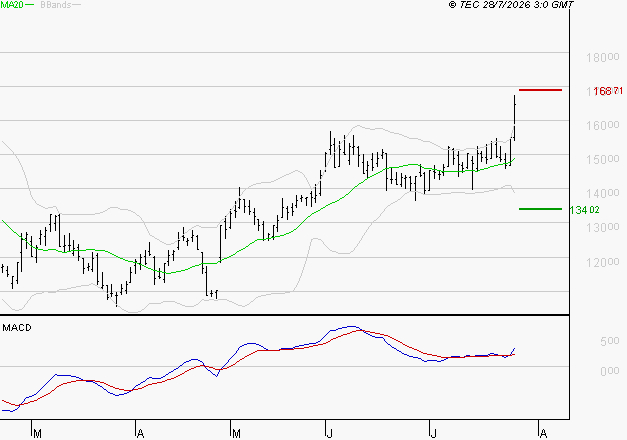Click the 16000 price axis label
627x440 pixels.
point(603,126)
